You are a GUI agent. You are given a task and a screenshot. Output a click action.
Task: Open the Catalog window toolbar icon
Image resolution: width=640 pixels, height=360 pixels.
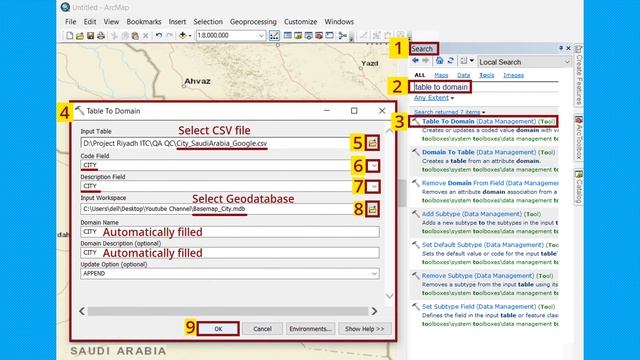point(298,36)
